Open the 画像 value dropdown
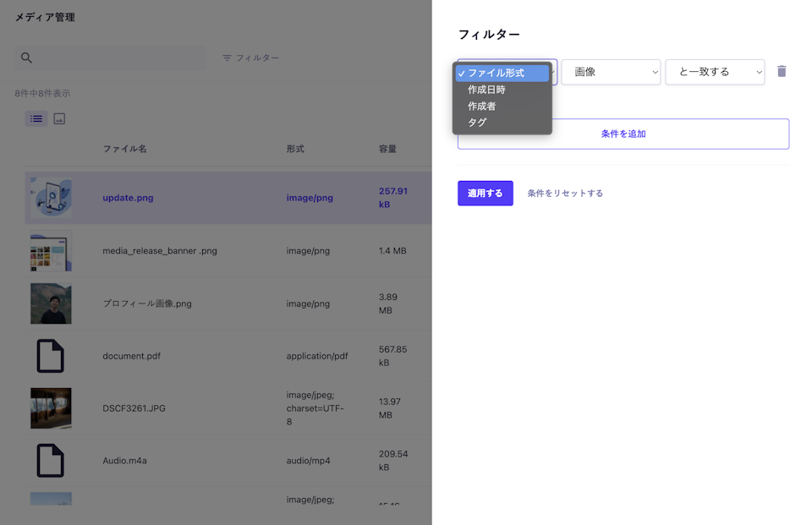The height and width of the screenshot is (525, 812). point(611,72)
